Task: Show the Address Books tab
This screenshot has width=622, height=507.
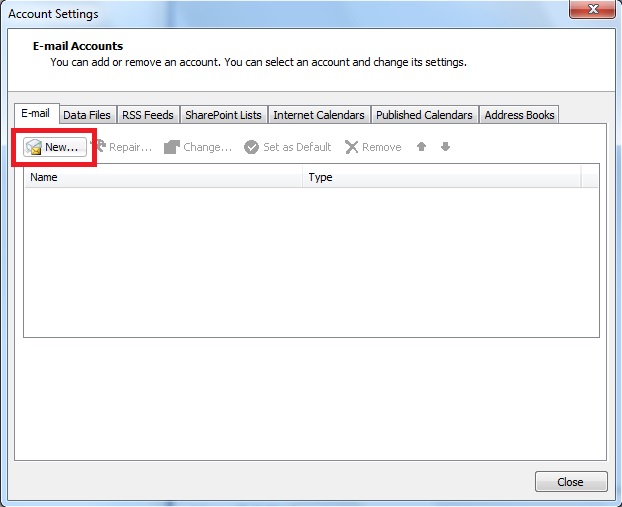Action: coord(519,115)
